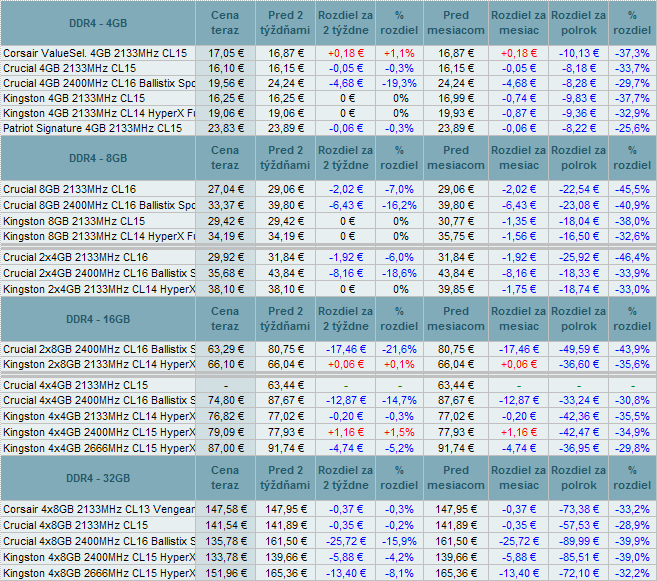Click Crucial 4x4GB 2400MHz CL16 Ballistix row name

click(98, 400)
